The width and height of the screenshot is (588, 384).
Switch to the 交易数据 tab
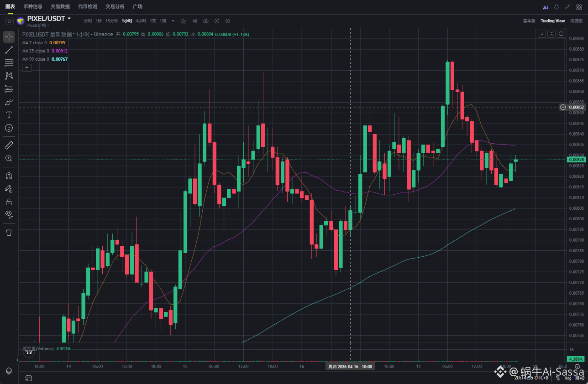(60, 6)
